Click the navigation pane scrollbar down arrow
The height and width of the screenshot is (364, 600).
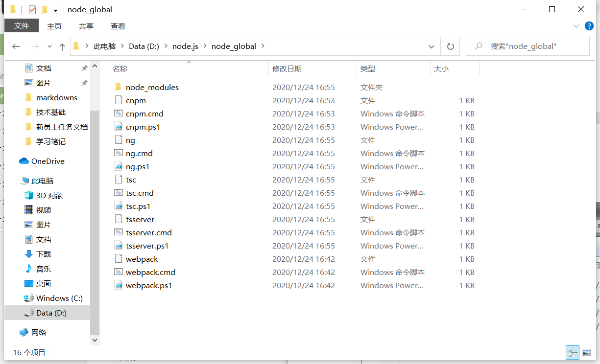95,340
